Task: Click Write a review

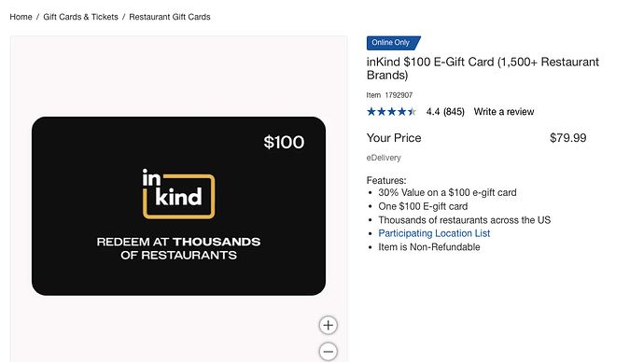Action: click(504, 112)
